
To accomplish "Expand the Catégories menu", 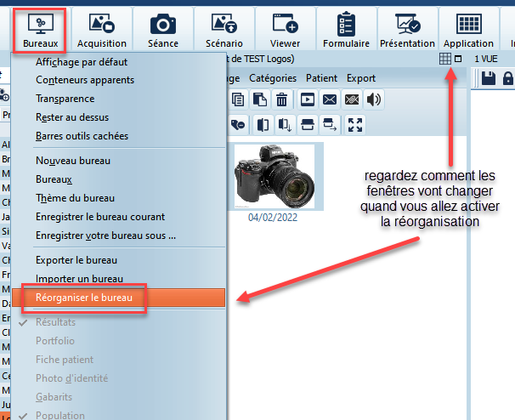I will (x=272, y=78).
